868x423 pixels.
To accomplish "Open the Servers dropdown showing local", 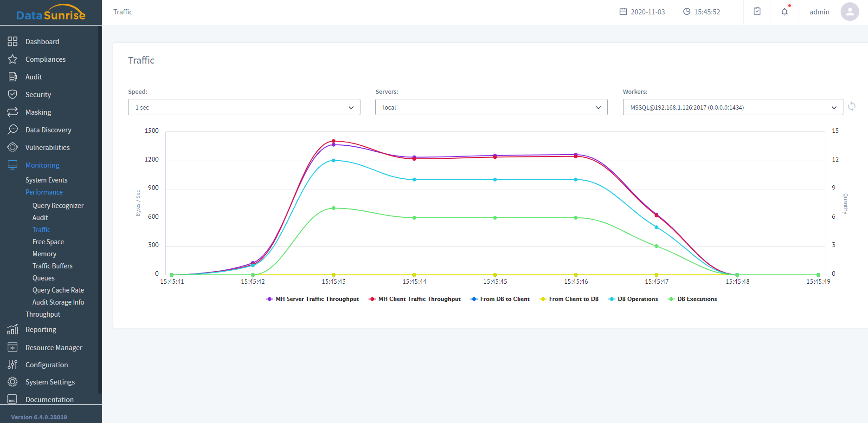I will tap(491, 107).
